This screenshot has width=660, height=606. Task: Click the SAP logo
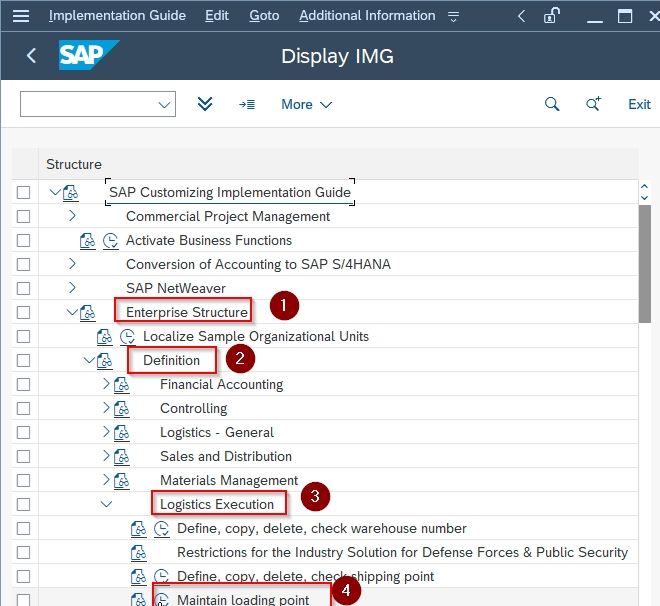pos(89,55)
